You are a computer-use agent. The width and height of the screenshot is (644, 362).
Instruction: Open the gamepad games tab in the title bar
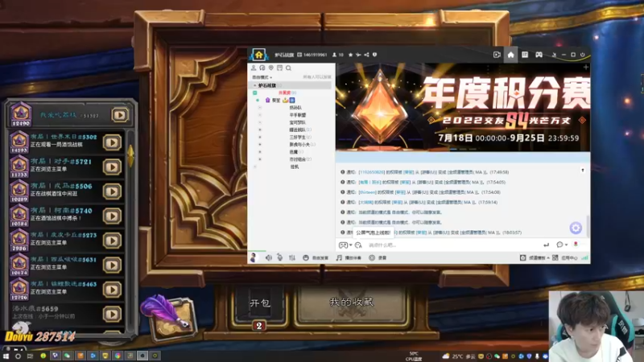point(539,55)
